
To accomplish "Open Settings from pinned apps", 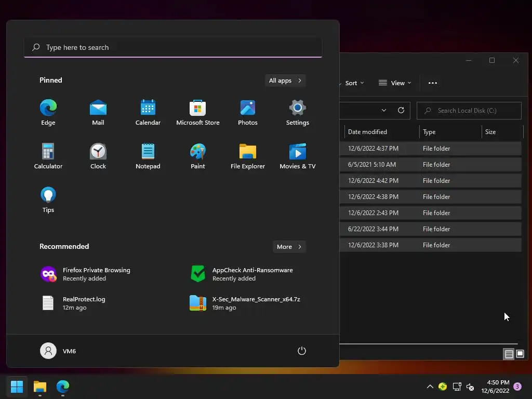I will tap(298, 113).
